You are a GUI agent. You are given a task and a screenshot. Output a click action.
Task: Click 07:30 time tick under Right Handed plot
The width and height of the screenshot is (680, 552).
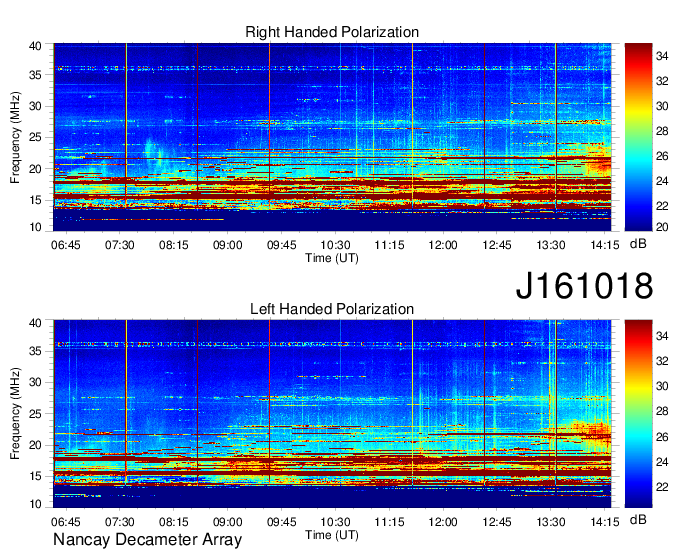point(119,245)
